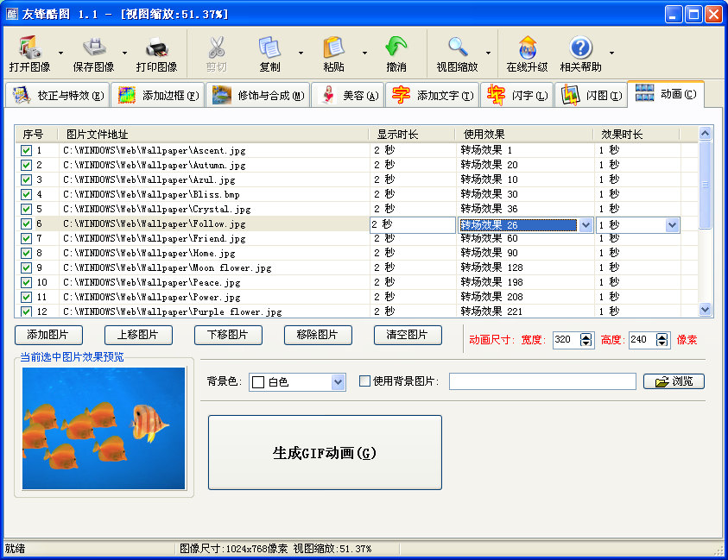Click the Paste (粘贴) clipboard icon
The width and height of the screenshot is (728, 560).
333,48
